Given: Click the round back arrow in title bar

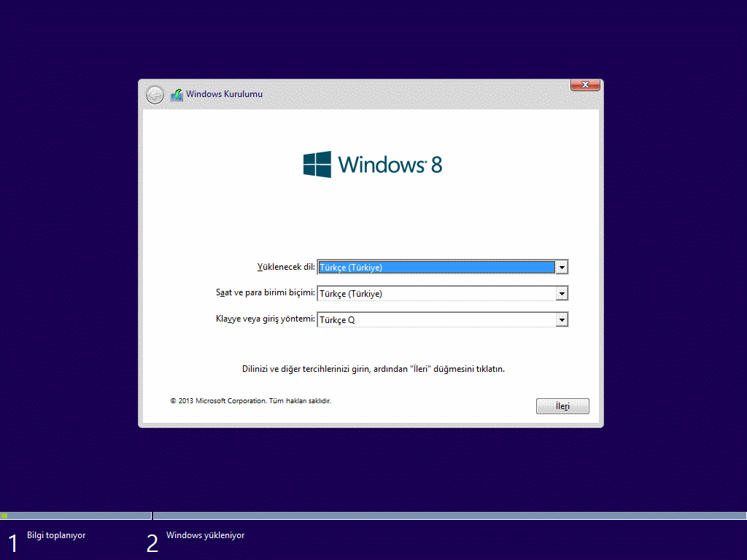Looking at the screenshot, I should pos(155,95).
